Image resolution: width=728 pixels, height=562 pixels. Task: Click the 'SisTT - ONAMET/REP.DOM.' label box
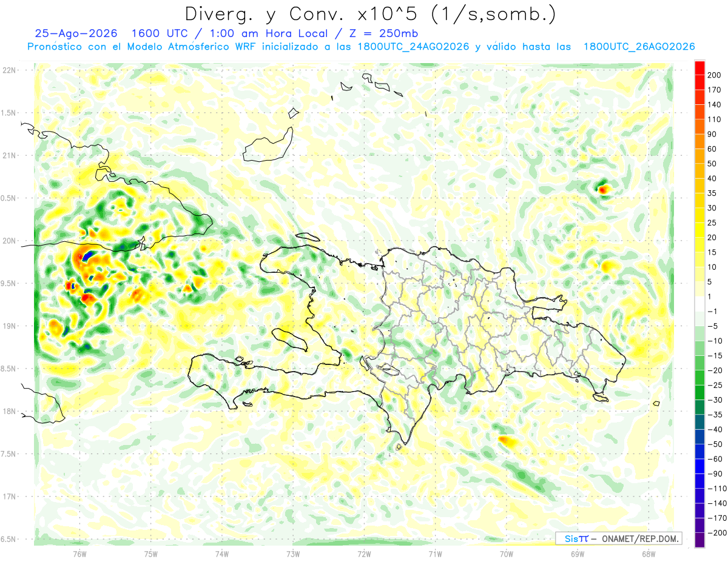click(619, 538)
